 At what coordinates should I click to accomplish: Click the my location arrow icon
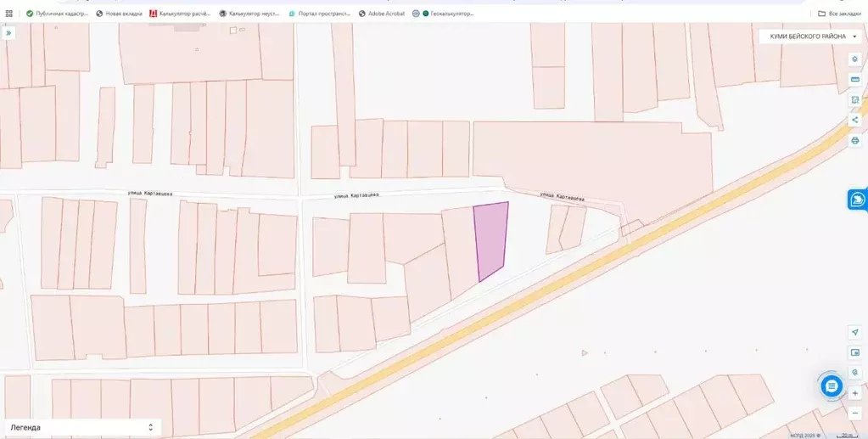854,332
